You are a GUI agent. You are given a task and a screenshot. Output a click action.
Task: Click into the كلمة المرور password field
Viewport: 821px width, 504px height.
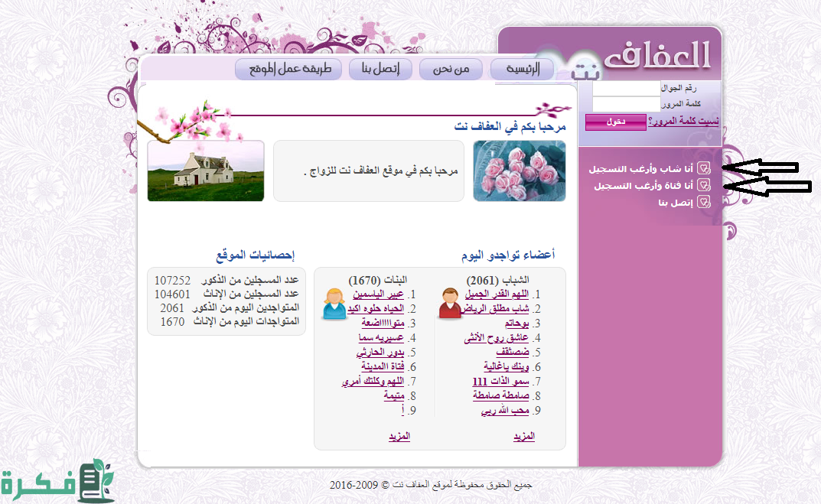coord(626,104)
